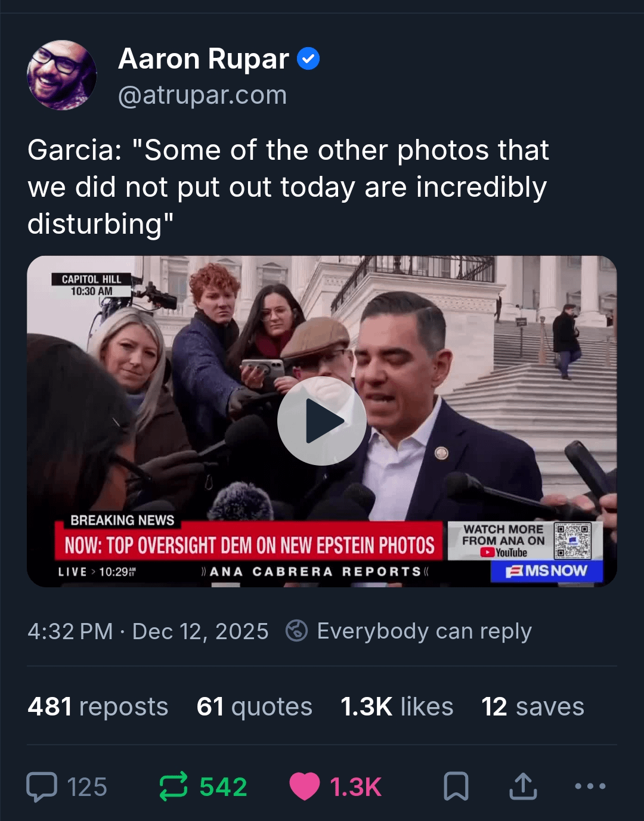View the 481 reposts list
The image size is (644, 821).
click(98, 707)
